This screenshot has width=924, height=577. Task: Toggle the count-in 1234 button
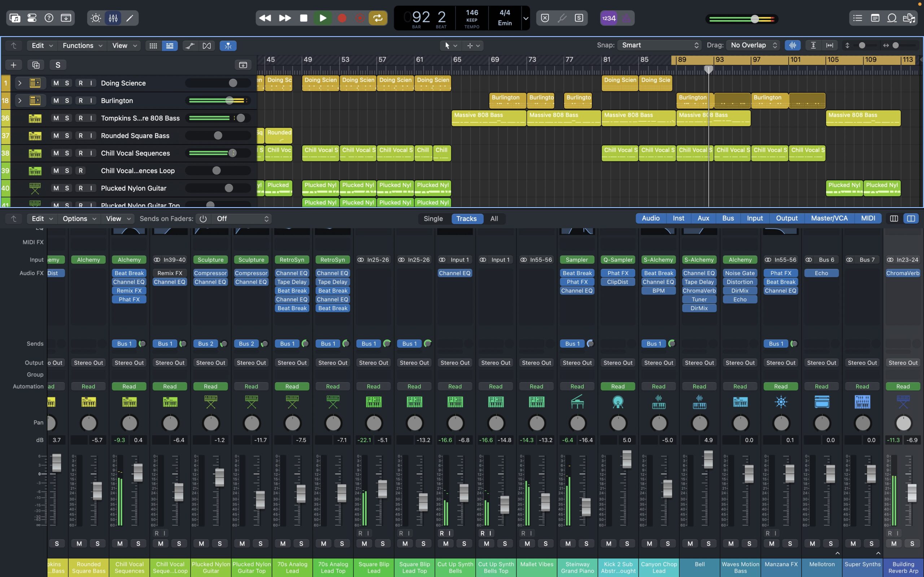[x=609, y=18]
